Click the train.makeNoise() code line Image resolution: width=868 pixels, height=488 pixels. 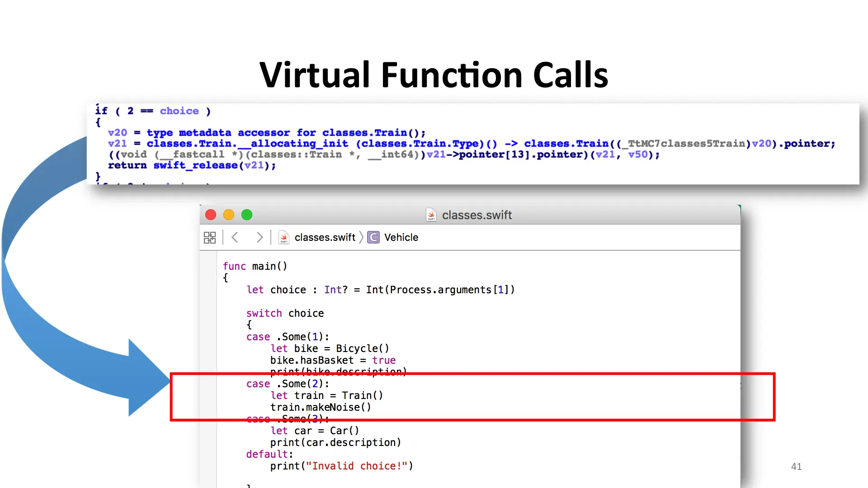point(321,408)
